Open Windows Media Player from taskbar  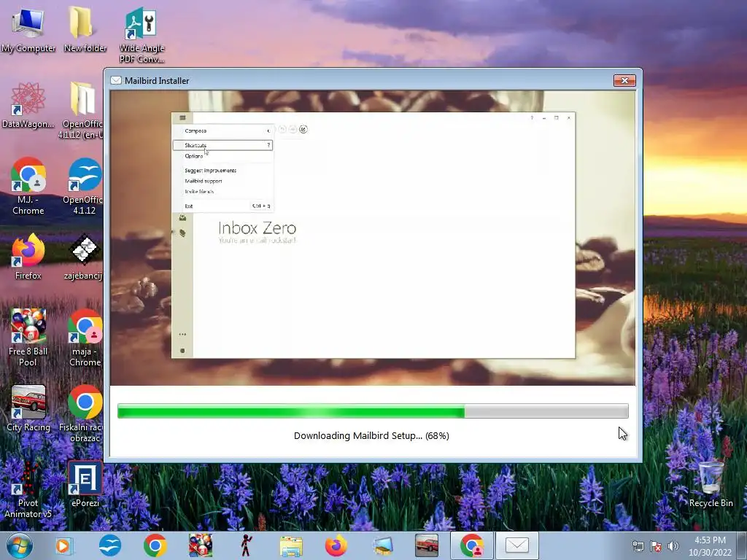pos(63,545)
